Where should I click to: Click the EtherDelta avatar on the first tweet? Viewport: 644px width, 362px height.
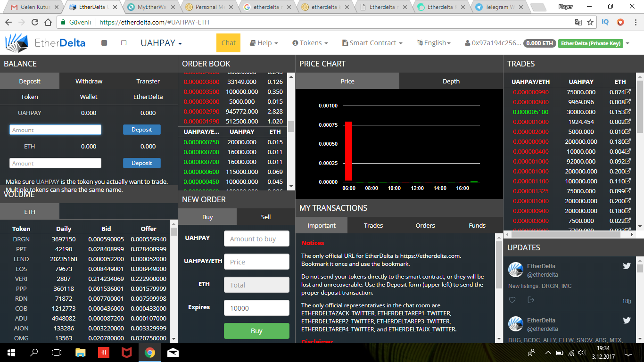(516, 270)
